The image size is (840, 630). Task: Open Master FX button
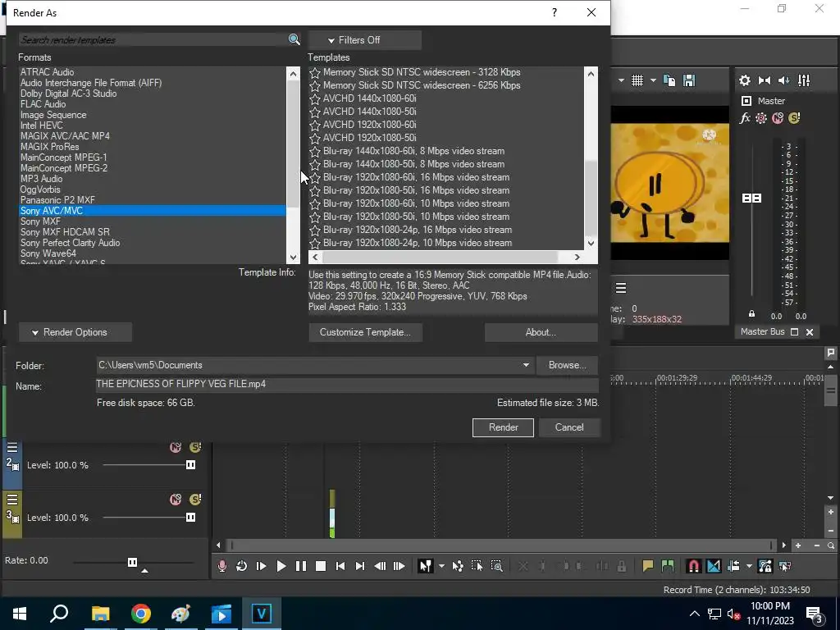(x=745, y=118)
